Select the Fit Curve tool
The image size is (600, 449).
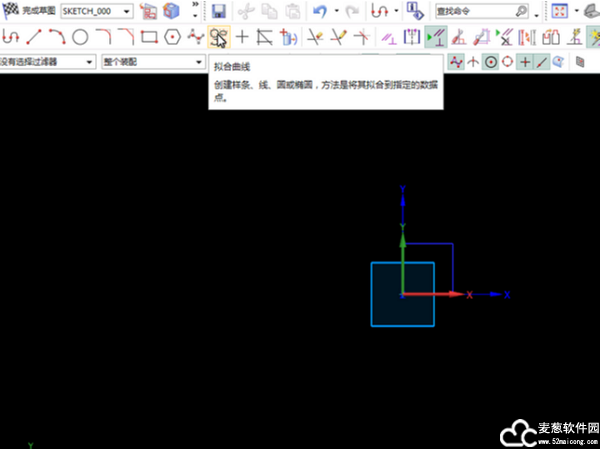pos(218,38)
